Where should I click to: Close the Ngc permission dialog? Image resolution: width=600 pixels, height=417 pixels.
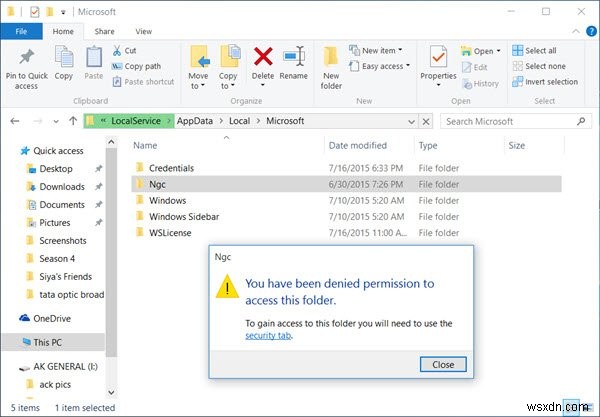[x=443, y=365]
